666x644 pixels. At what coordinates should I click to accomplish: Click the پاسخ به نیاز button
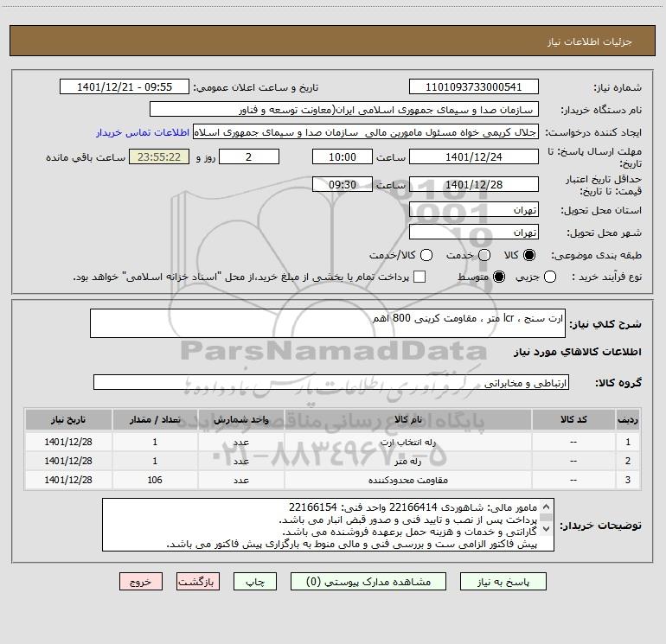(503, 582)
